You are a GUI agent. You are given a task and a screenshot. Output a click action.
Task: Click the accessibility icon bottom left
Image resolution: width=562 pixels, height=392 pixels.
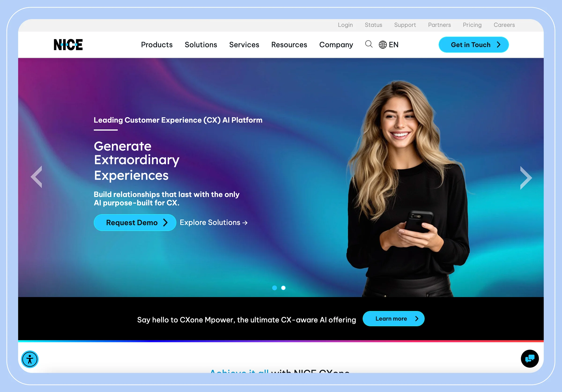click(30, 359)
